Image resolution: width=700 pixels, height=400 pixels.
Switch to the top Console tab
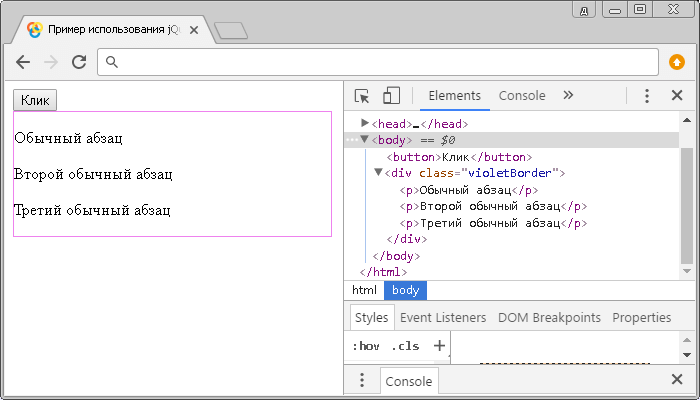[522, 96]
